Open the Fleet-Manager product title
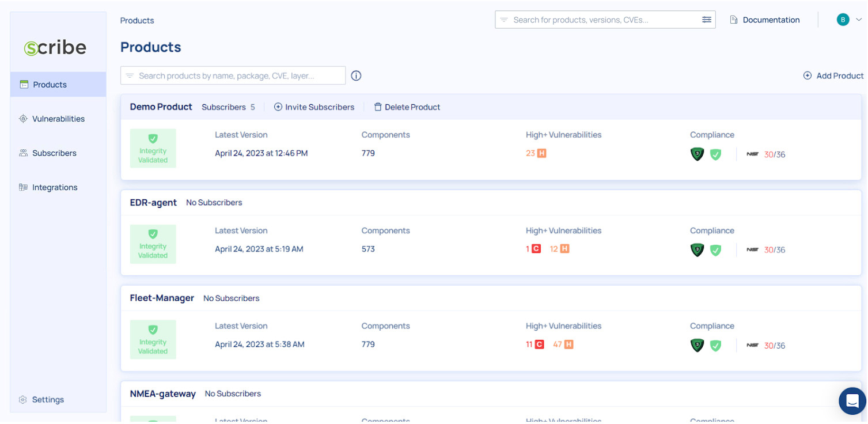This screenshot has width=868, height=424. 162,298
